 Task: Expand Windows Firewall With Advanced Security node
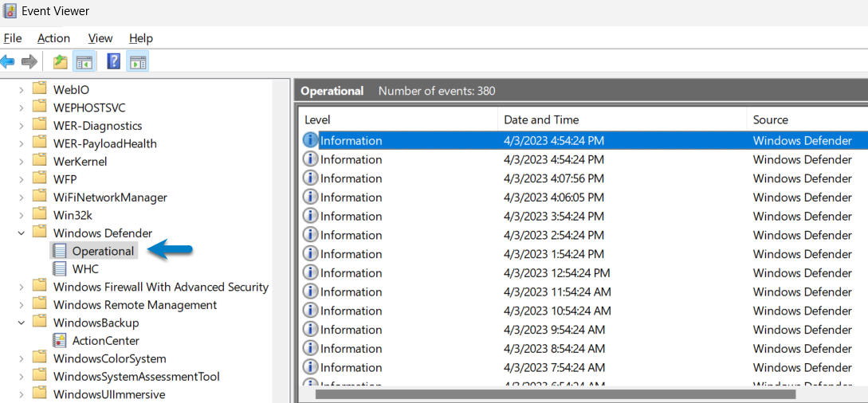(x=22, y=287)
